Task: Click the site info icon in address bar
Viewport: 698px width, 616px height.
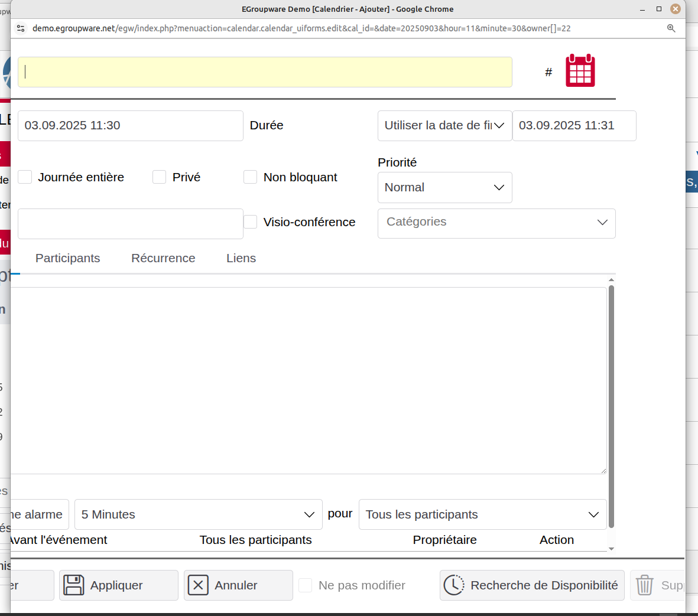Action: point(21,28)
